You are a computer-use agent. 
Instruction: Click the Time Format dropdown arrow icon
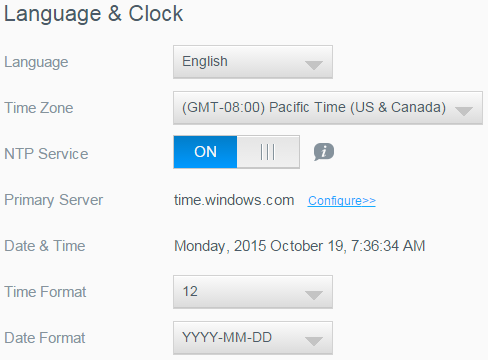(x=314, y=295)
